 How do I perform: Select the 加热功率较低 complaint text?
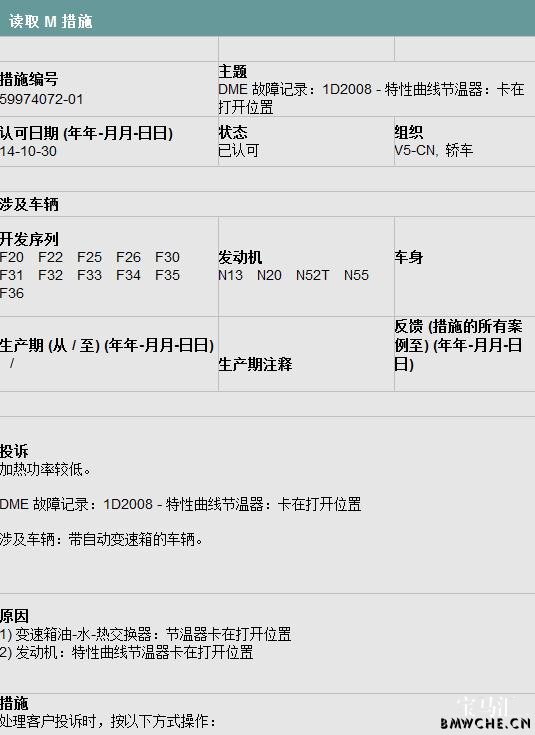click(x=45, y=469)
